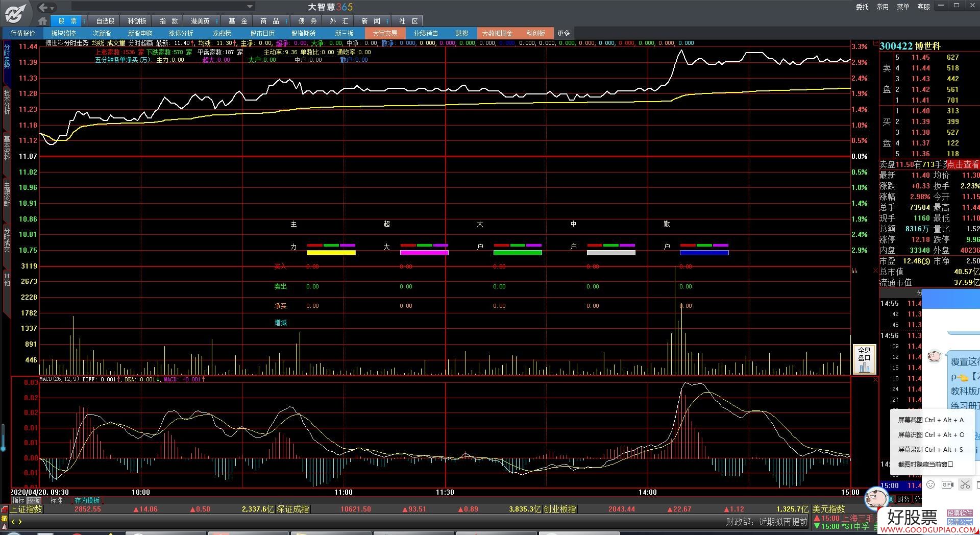Image resolution: width=980 pixels, height=535 pixels.
Task: Open the 龙虎榜 sub-toolbar item
Action: pyautogui.click(x=222, y=33)
